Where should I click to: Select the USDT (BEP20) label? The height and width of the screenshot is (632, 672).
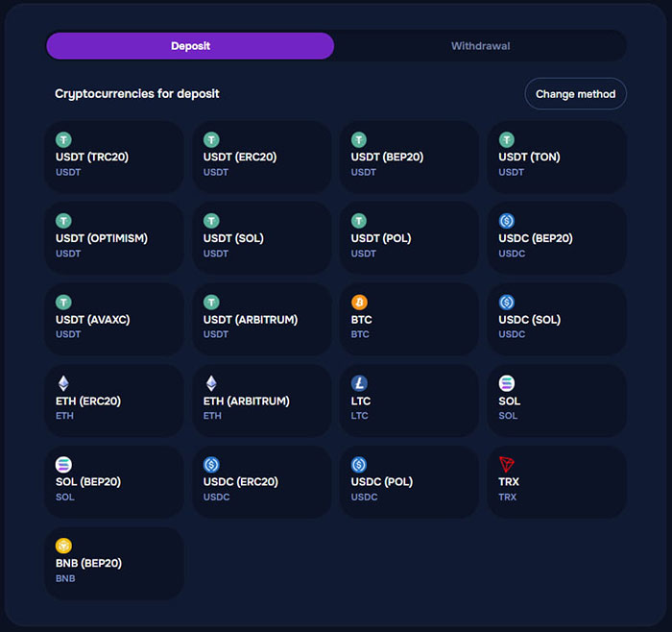[x=387, y=157]
